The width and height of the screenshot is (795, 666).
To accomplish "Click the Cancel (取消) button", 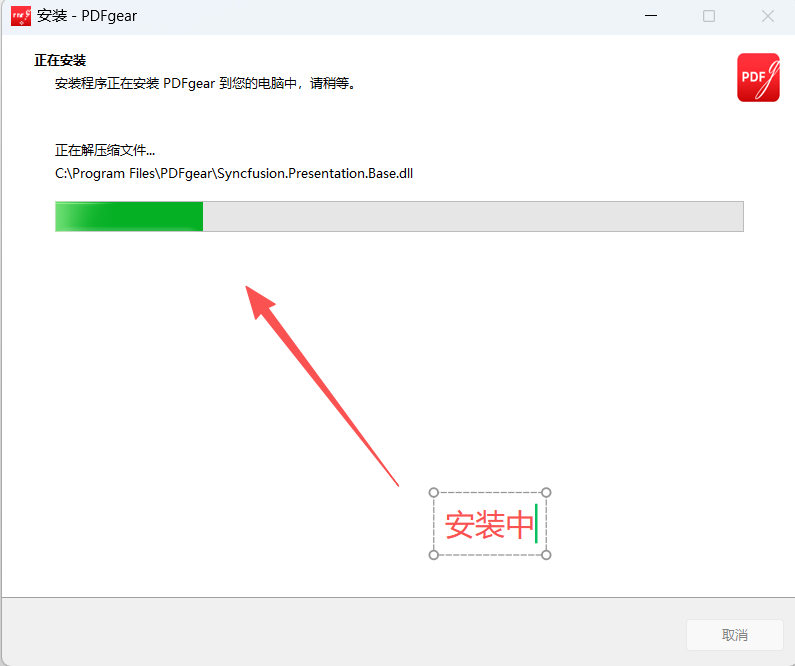I will pyautogui.click(x=735, y=635).
